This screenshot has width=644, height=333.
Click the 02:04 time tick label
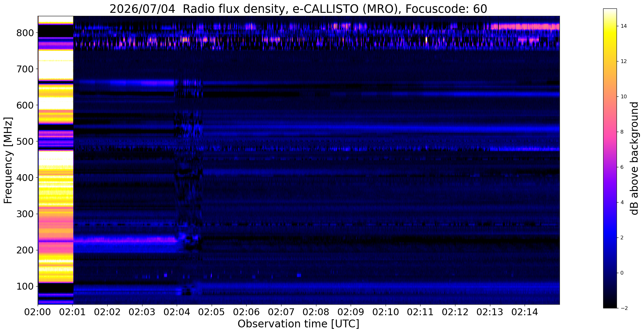tap(177, 312)
